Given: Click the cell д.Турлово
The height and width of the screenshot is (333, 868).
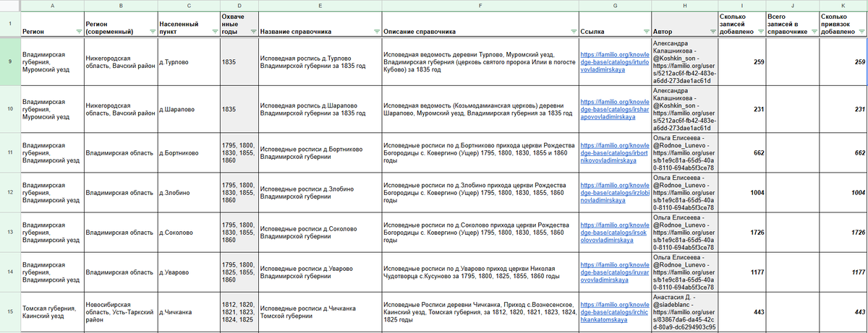Looking at the screenshot, I should tap(187, 62).
